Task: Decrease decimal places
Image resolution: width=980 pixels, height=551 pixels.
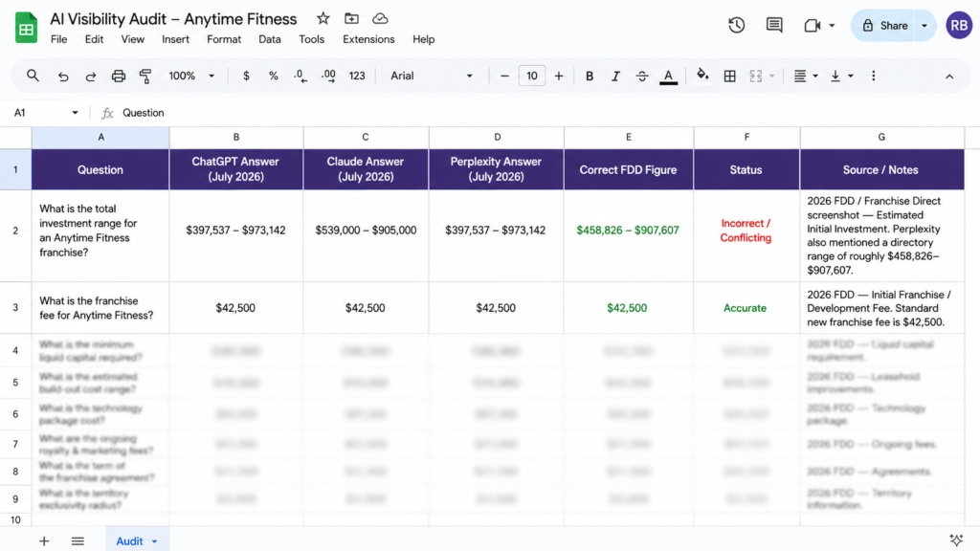Action: tap(301, 77)
